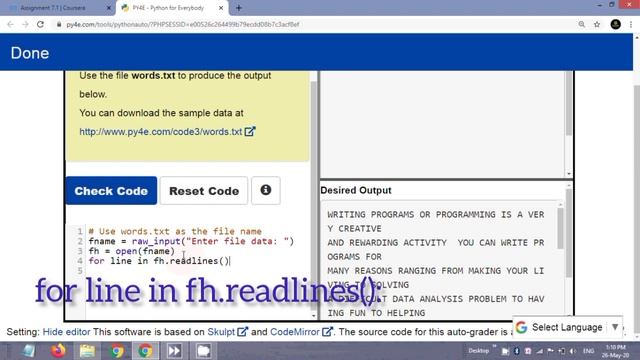
Task: Click the down arrow of upper output scrollbar
Action: tap(569, 174)
